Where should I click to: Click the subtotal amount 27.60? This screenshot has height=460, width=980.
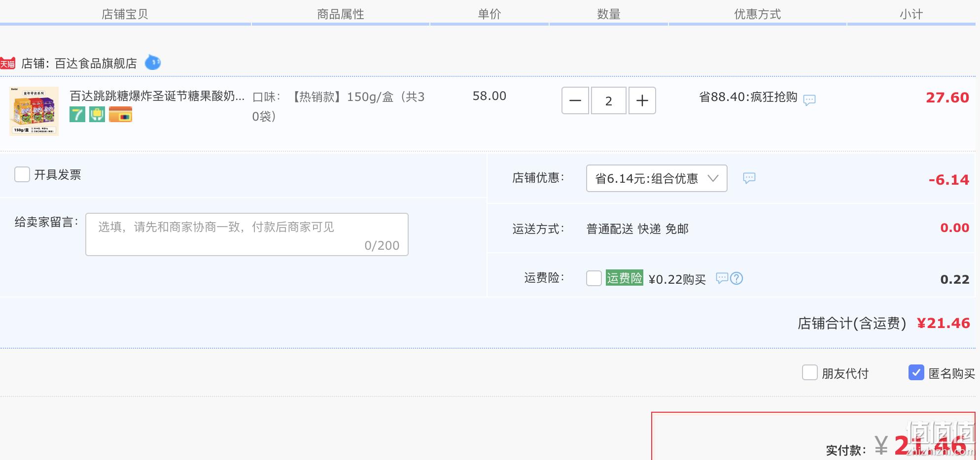[947, 98]
